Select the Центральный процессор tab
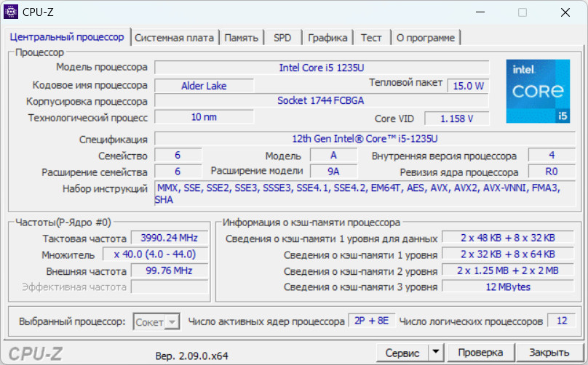588x365 pixels. [67, 37]
